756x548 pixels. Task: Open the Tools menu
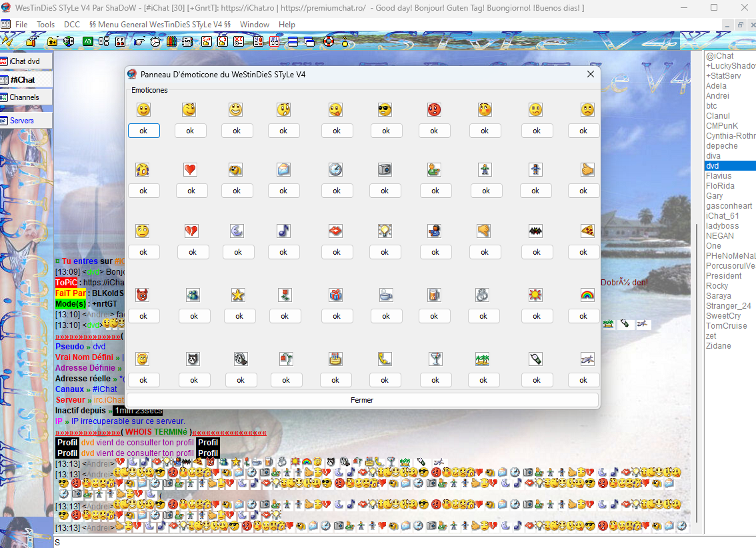click(x=46, y=25)
